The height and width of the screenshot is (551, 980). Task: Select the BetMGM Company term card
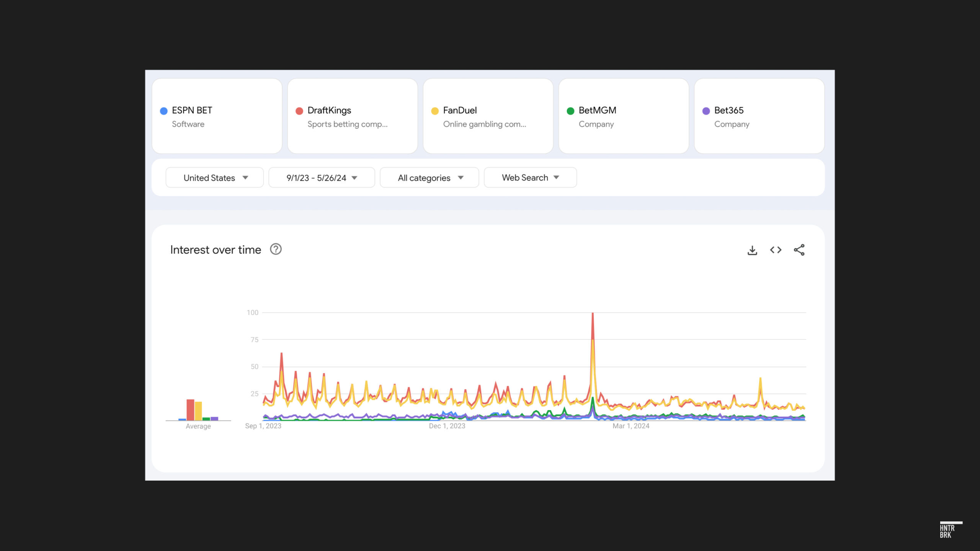pos(624,116)
